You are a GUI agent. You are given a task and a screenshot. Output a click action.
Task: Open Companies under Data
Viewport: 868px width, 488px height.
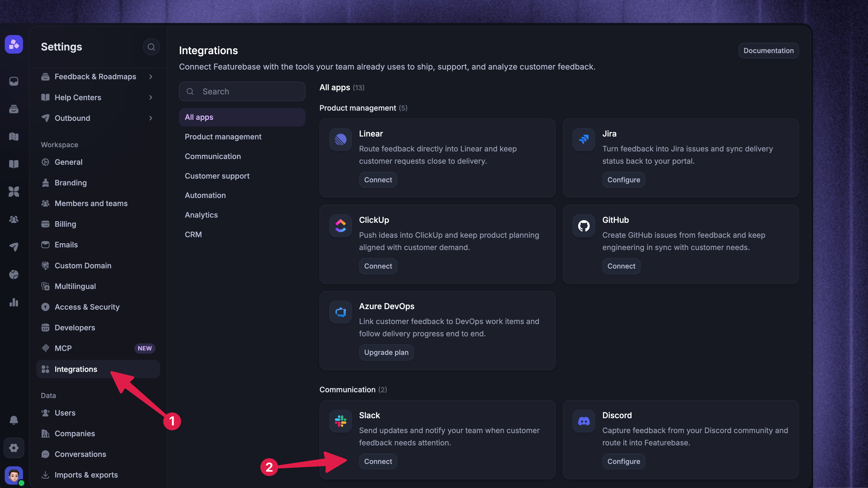[98, 433]
